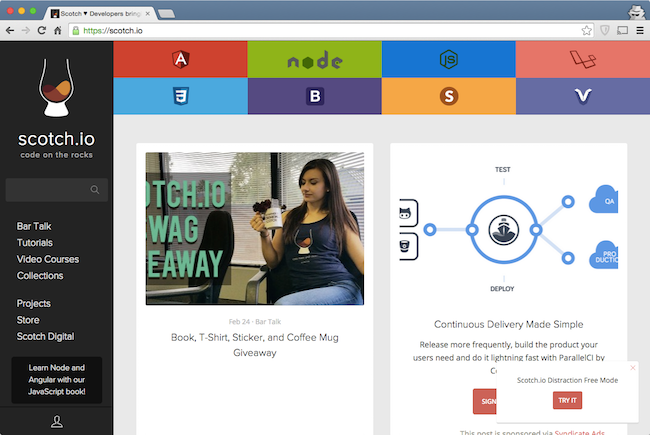This screenshot has width=650, height=435.
Task: Dismiss the Distraction Free Mode popup
Action: (632, 368)
